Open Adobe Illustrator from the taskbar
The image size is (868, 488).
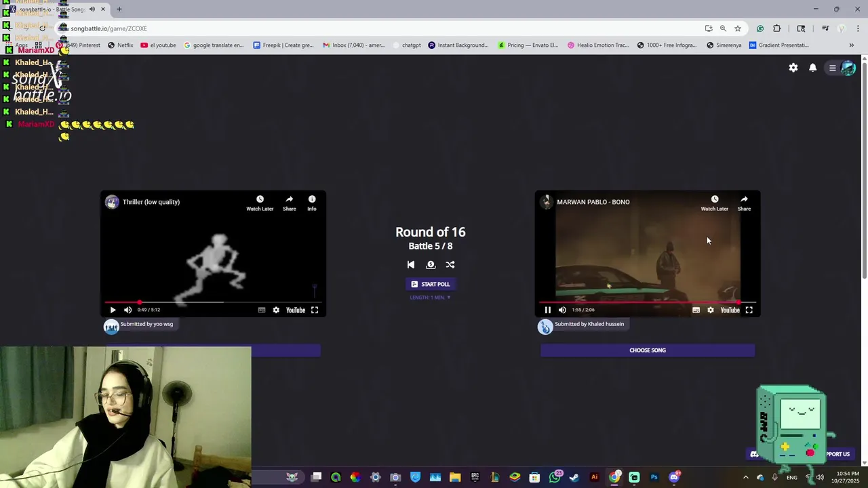tap(595, 477)
